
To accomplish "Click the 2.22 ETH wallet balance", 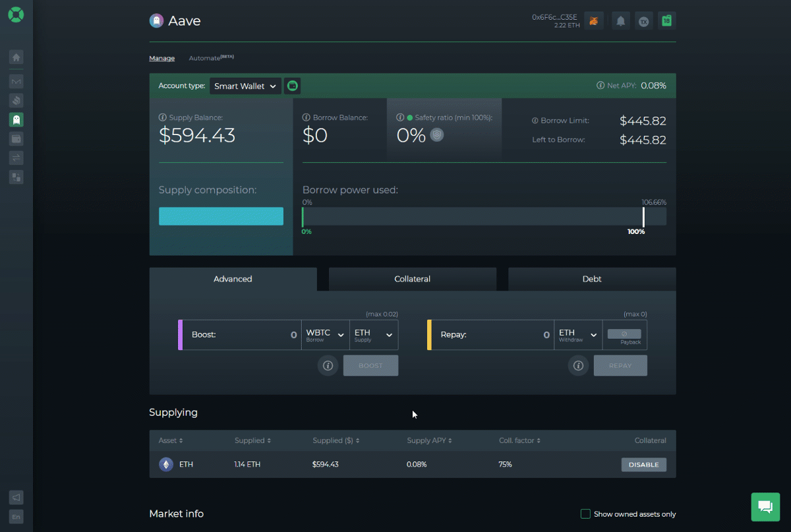I will point(566,25).
